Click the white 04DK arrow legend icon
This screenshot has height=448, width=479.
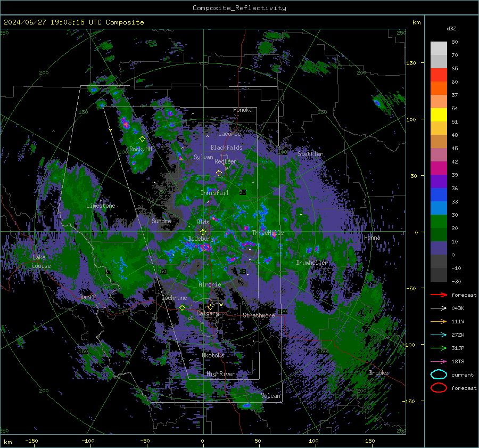pos(439,308)
